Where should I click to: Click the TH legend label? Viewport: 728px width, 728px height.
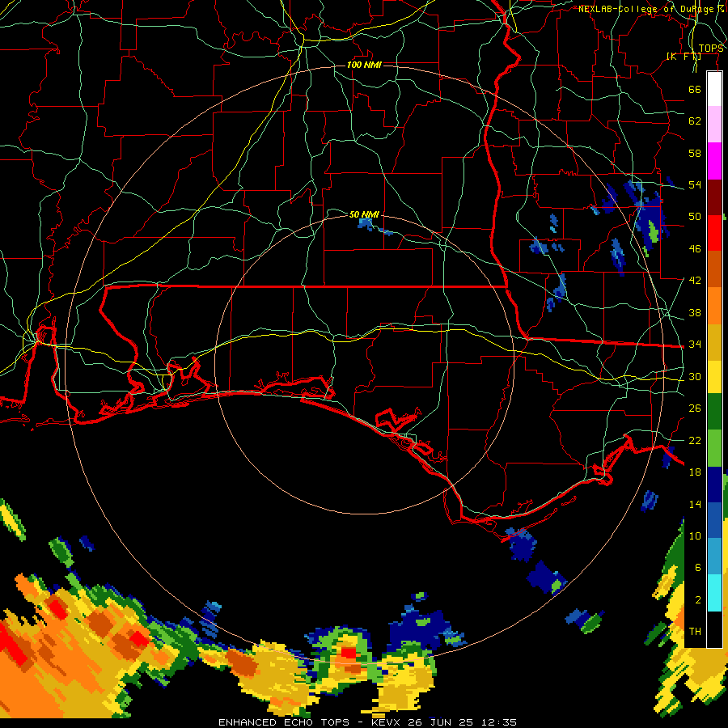coord(695,632)
